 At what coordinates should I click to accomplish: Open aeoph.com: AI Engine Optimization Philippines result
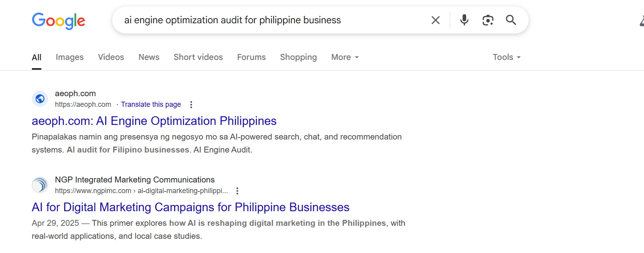(x=154, y=121)
